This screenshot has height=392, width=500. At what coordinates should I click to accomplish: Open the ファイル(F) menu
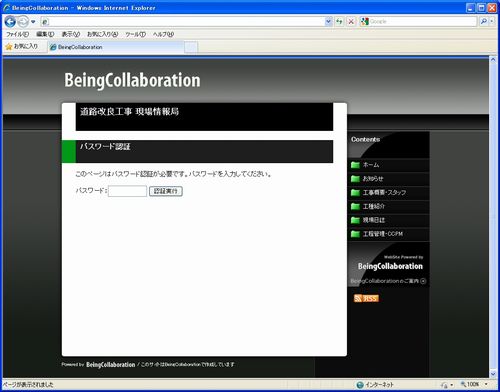point(17,34)
